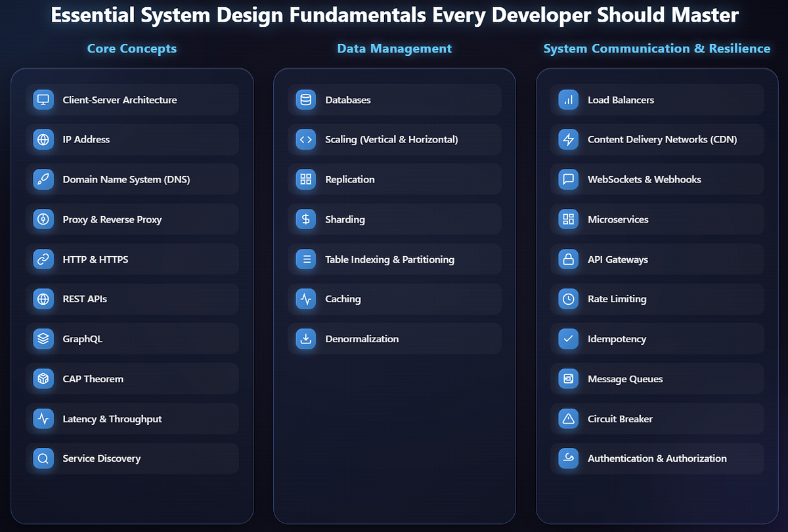Click the Client-Server Architecture monitor icon
The image size is (788, 532).
[43, 100]
